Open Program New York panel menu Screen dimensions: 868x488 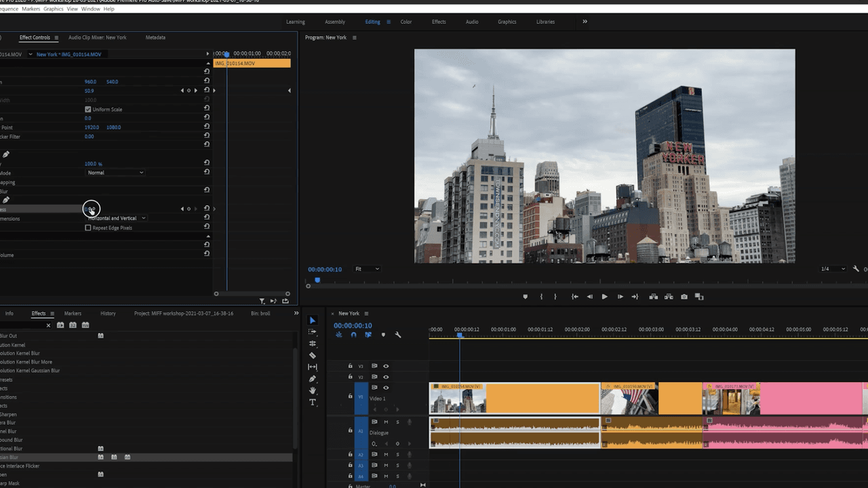point(354,38)
